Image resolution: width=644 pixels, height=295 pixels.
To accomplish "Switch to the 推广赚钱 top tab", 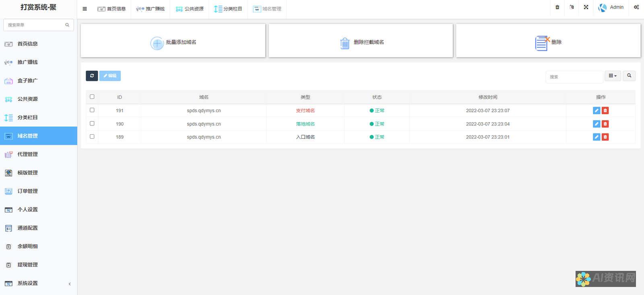I will coord(150,9).
